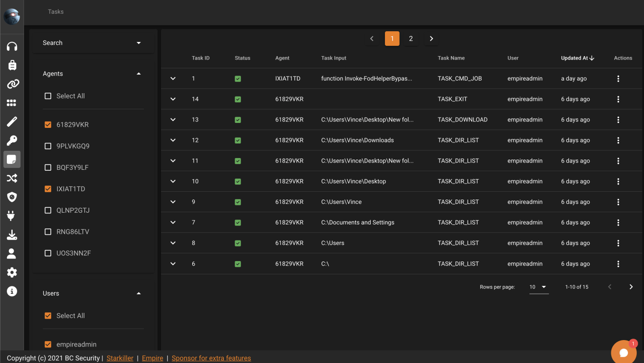Expand the Search filter panel
Viewport: 644px width, 363px height.
(139, 43)
